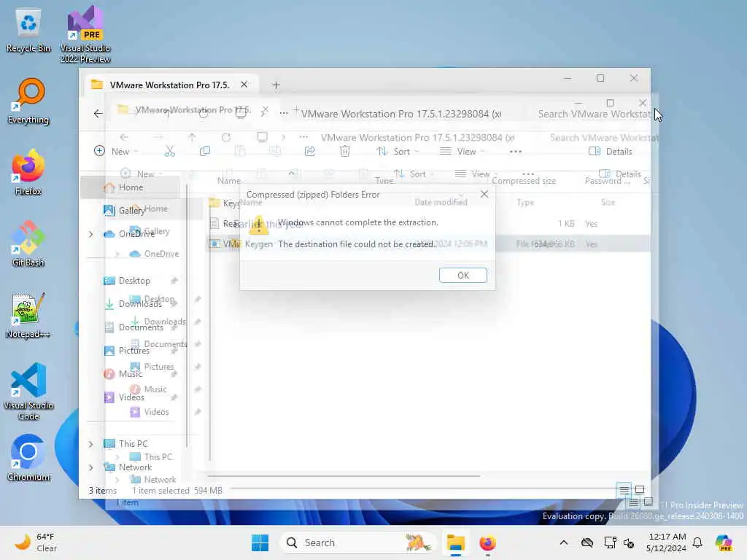The image size is (747, 560).
Task: Click the Copy icon in Explorer toolbar
Action: coord(205,151)
